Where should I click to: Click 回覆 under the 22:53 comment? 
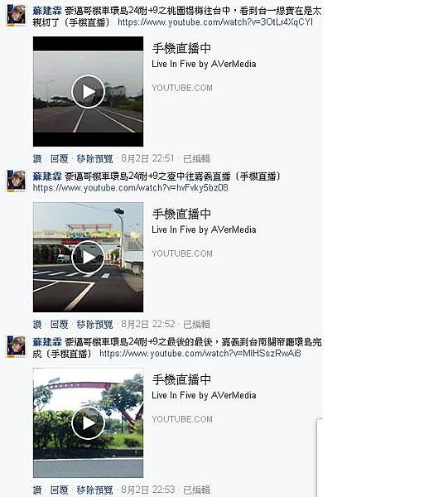point(60,490)
